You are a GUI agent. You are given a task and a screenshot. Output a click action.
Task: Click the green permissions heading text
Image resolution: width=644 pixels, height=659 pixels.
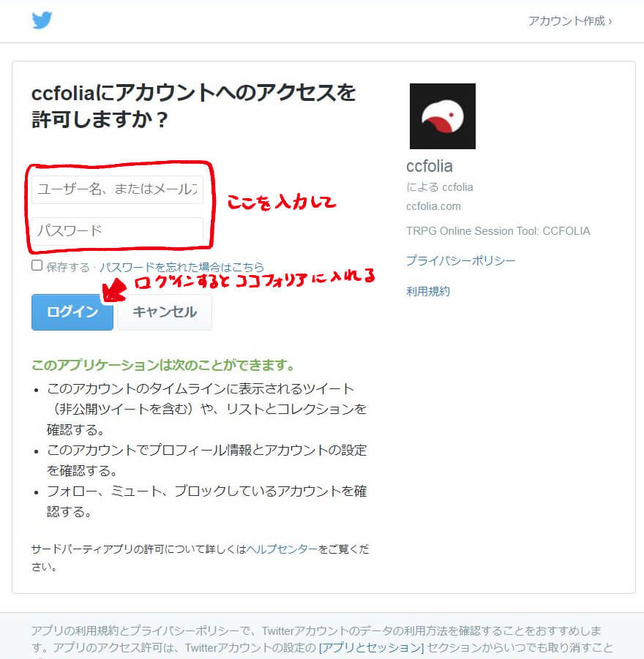tap(163, 365)
